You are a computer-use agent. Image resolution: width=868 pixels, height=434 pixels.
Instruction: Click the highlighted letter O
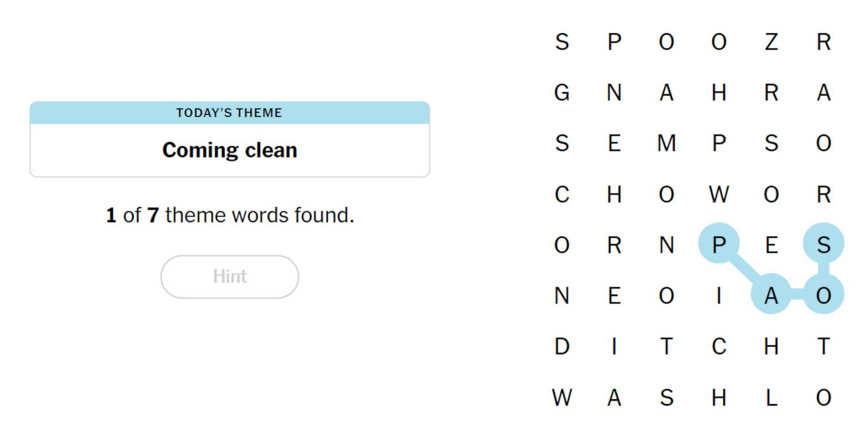(823, 296)
